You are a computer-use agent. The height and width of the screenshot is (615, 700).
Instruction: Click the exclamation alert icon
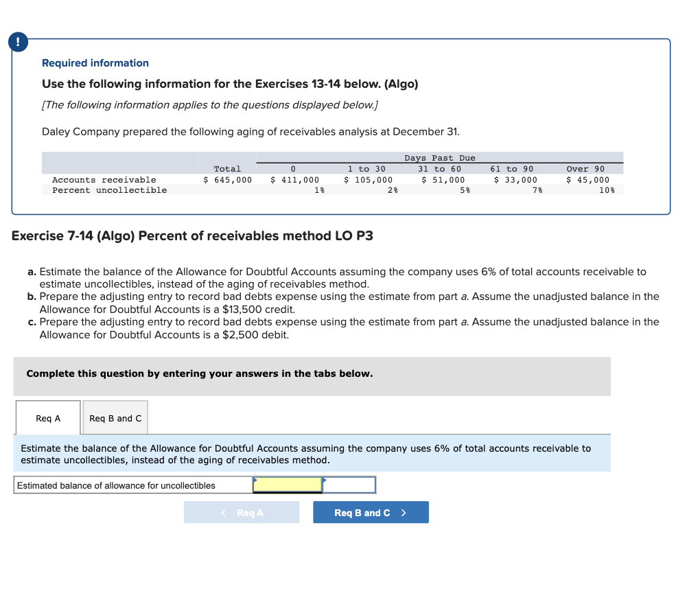tap(17, 42)
